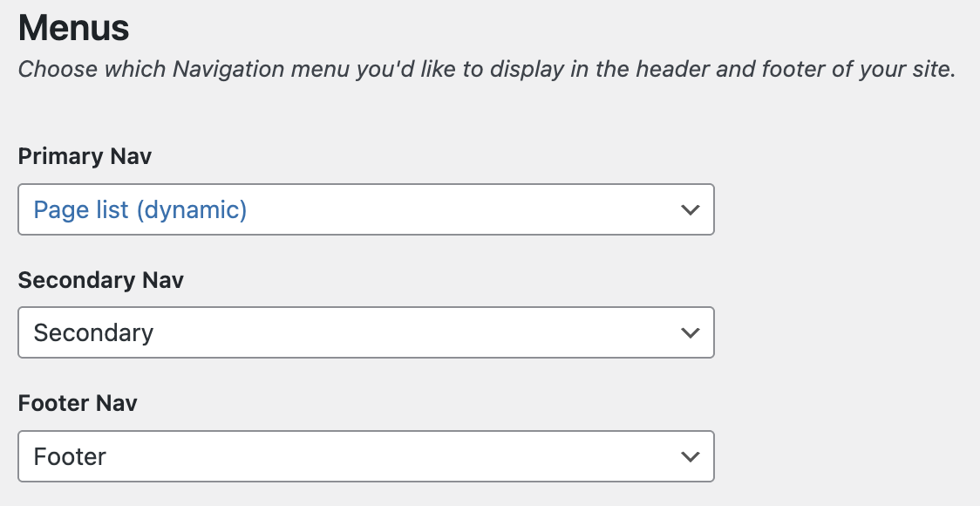980x506 pixels.
Task: Click the italic description under Menus
Action: pyautogui.click(x=487, y=70)
